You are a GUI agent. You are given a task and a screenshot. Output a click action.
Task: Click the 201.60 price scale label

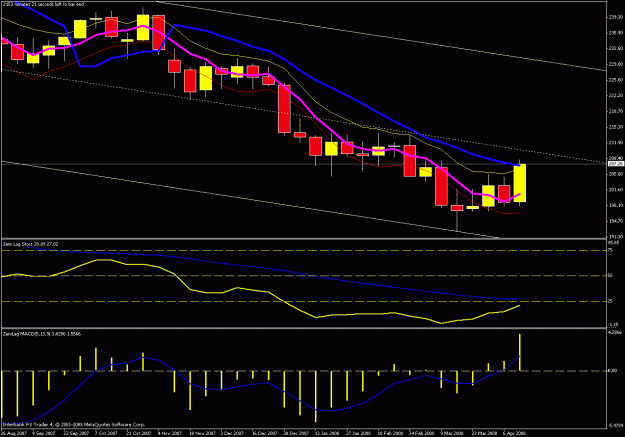[x=615, y=190]
